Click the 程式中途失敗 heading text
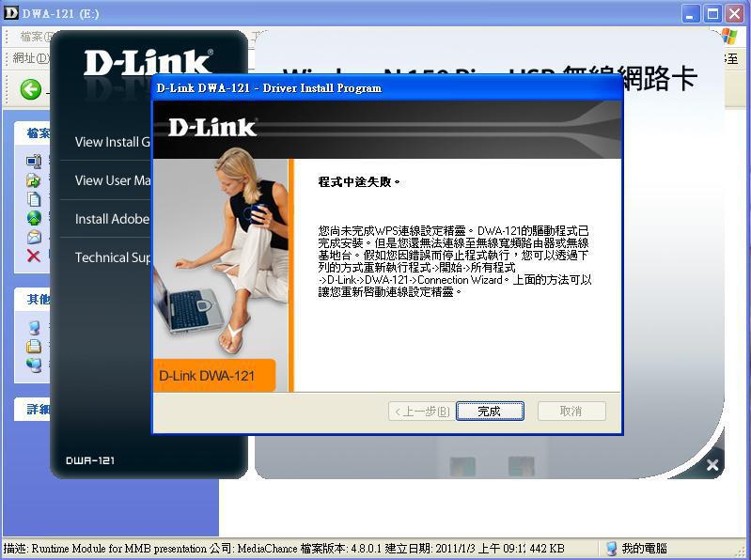The width and height of the screenshot is (751, 560). [359, 182]
